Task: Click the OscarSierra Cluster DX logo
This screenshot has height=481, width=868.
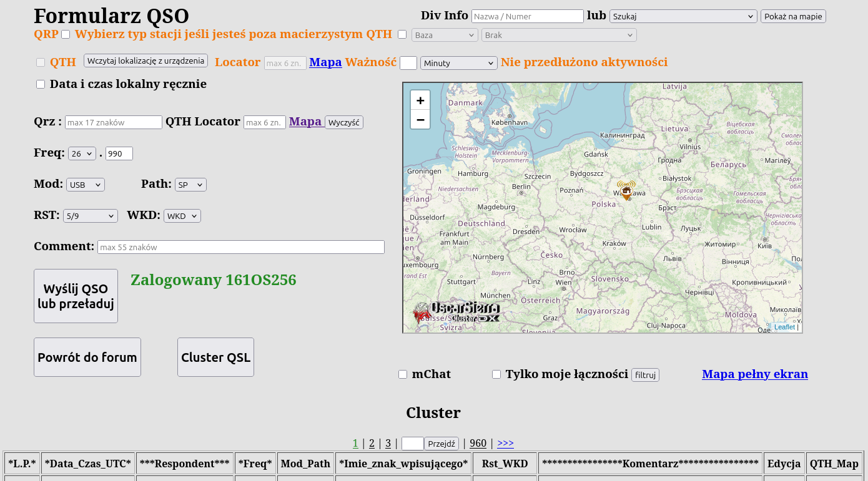Action: pos(456,312)
